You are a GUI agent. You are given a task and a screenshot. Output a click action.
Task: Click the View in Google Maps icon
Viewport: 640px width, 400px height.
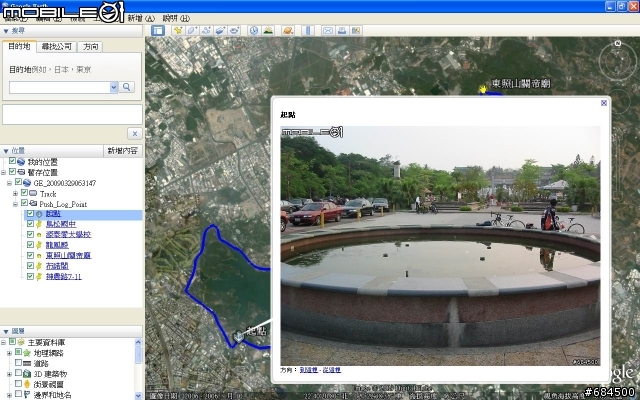coord(356,31)
